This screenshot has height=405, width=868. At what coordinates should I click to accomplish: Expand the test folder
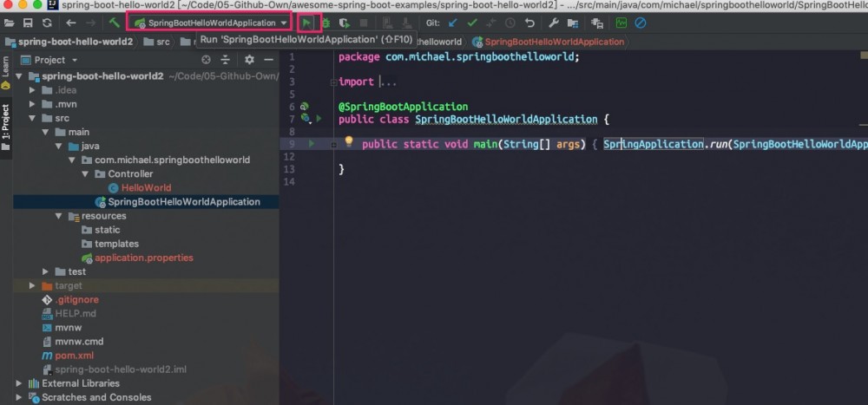pyautogui.click(x=45, y=271)
